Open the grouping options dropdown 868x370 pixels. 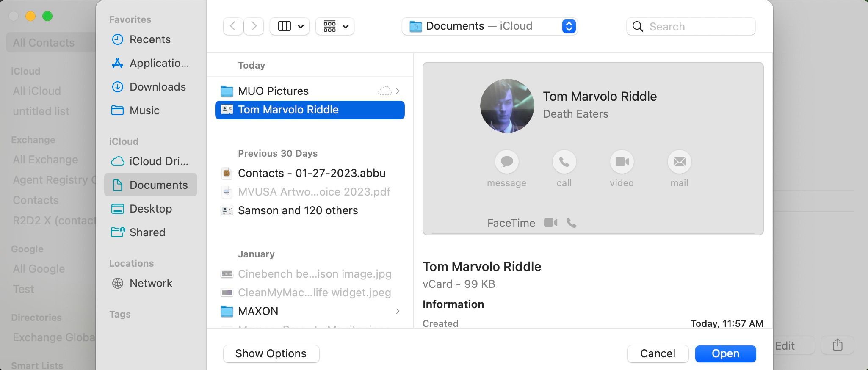coord(335,26)
